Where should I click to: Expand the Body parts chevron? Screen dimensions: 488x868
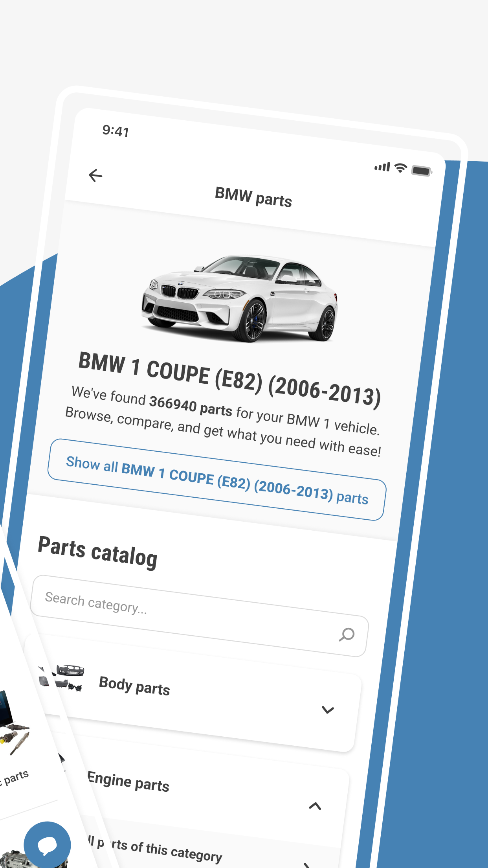click(x=328, y=710)
